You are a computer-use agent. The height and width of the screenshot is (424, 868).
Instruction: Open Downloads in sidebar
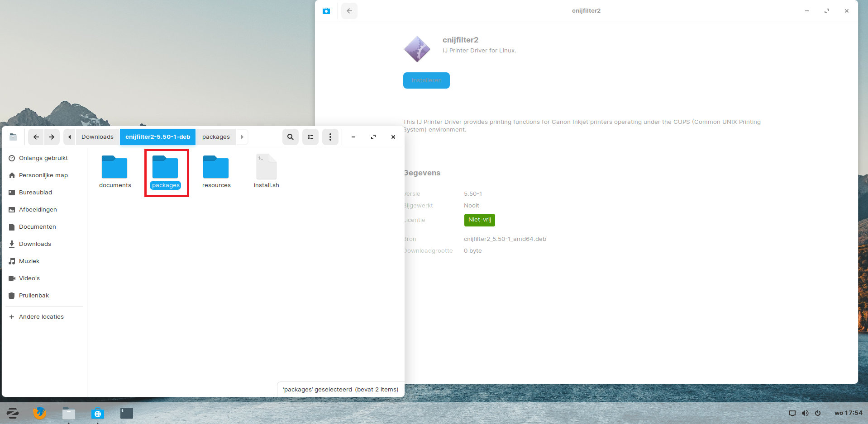(43, 244)
